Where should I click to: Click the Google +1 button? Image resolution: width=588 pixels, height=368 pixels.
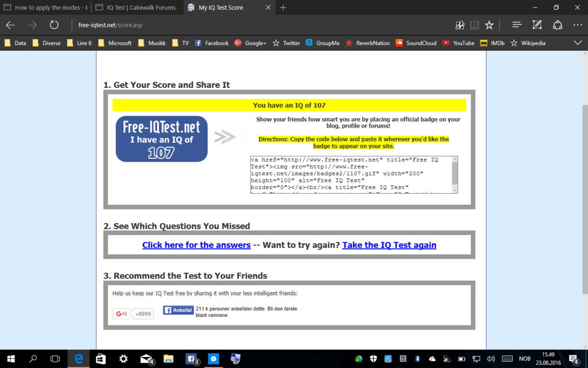click(121, 314)
